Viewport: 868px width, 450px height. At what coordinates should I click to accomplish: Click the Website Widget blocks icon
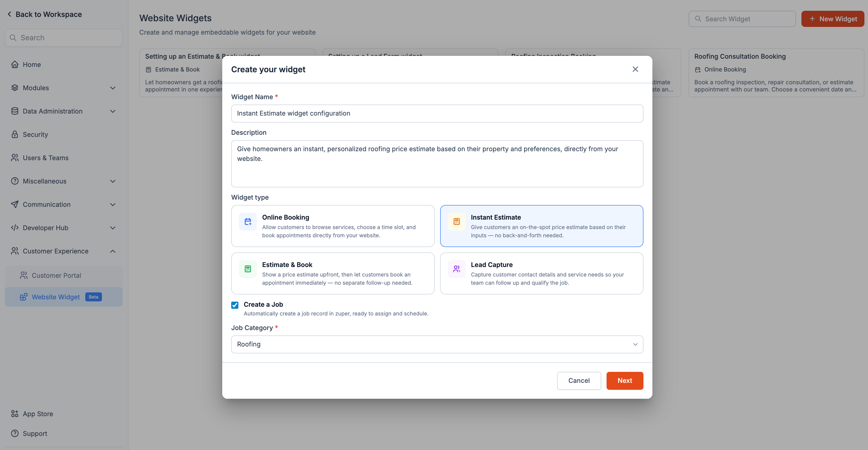click(24, 297)
